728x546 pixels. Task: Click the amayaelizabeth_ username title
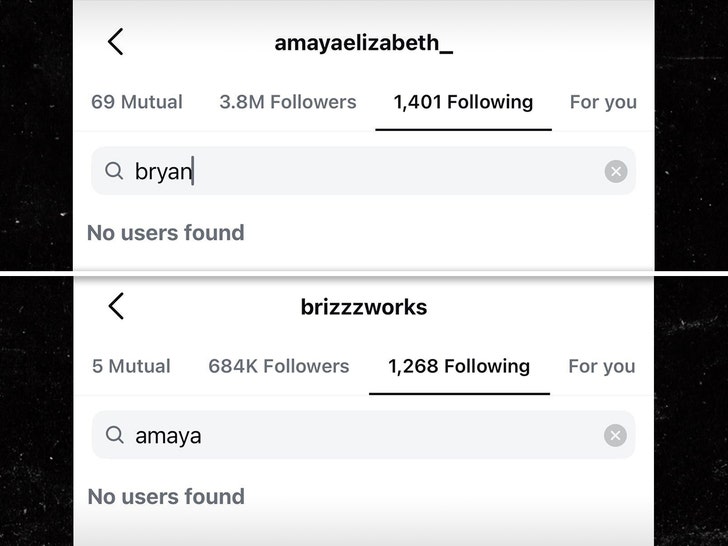pos(364,43)
